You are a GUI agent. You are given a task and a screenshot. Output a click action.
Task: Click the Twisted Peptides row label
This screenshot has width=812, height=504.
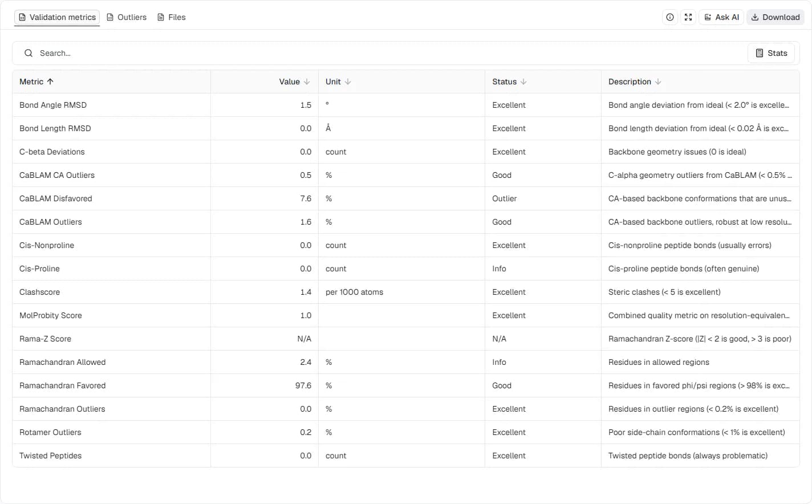click(x=50, y=456)
